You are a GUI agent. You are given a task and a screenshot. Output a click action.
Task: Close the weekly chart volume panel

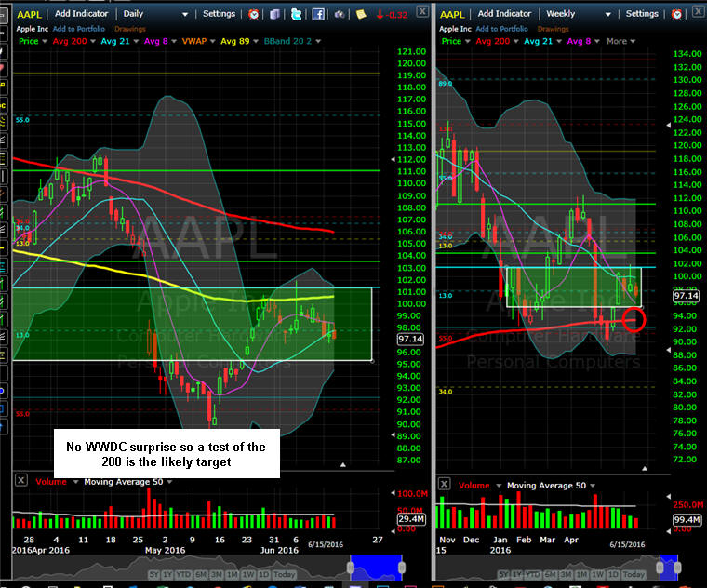tap(446, 484)
